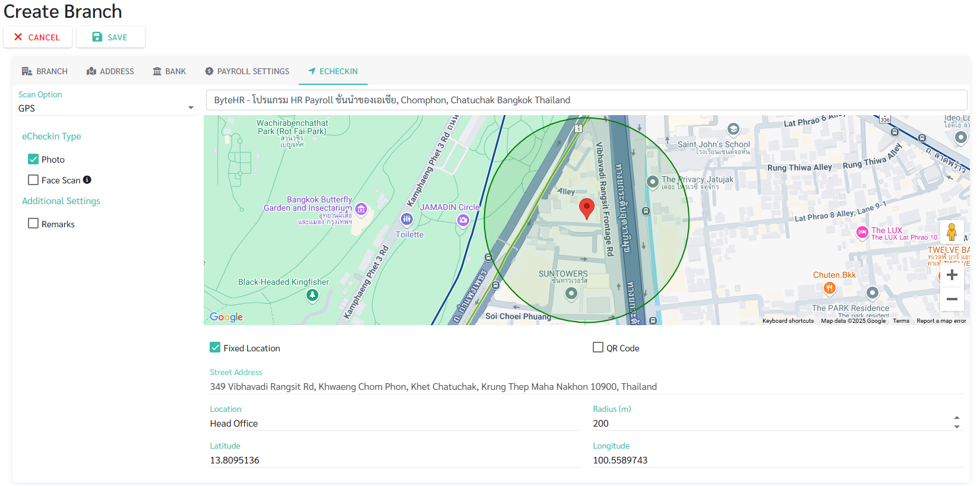
Task: Zoom out on the map
Action: (x=951, y=299)
